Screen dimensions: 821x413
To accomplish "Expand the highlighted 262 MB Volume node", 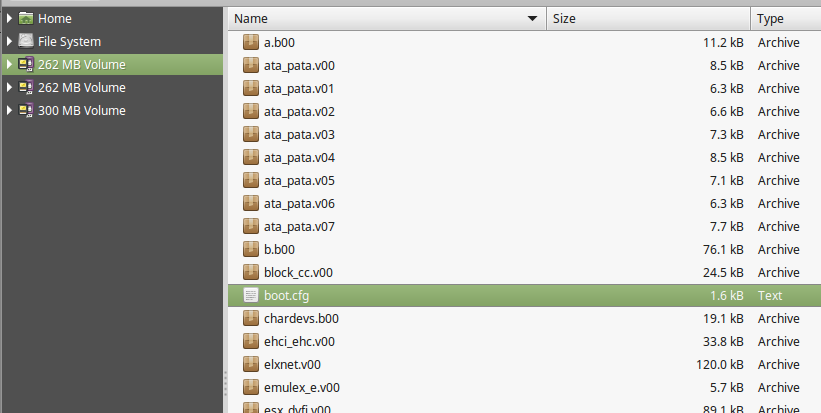I will click(9, 64).
